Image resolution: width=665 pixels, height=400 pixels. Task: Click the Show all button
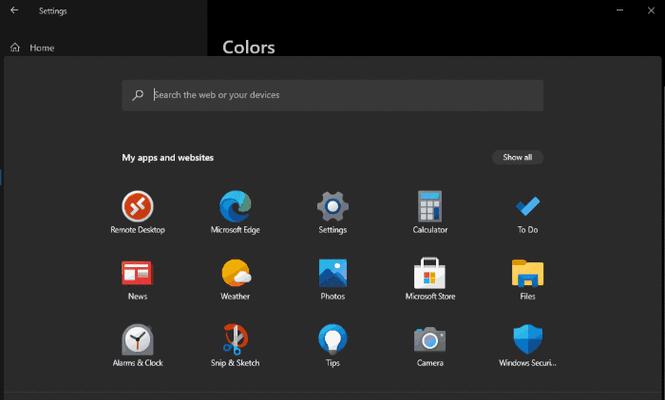[517, 157]
